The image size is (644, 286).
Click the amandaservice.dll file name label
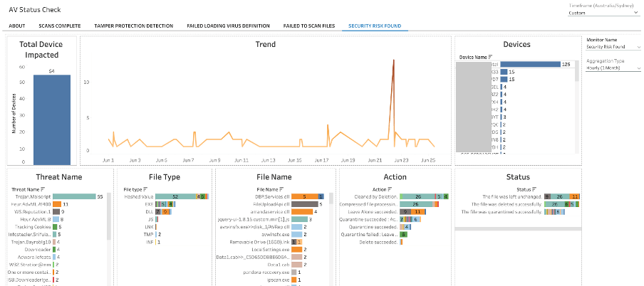pos(271,212)
